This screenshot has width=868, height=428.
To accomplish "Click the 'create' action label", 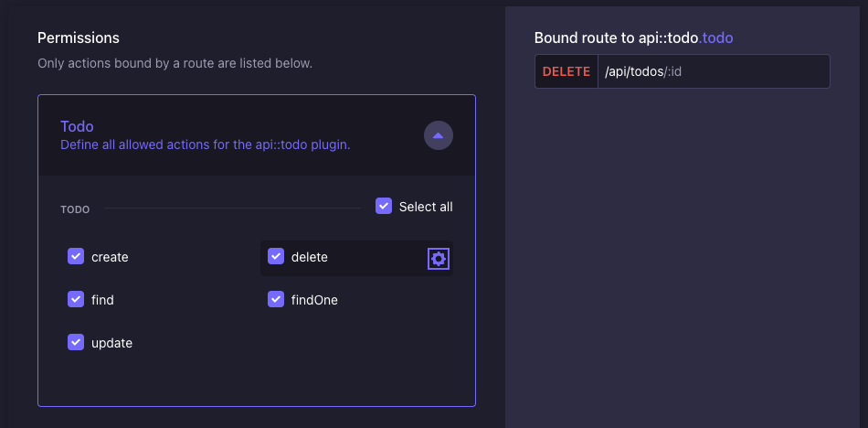I will coord(110,257).
